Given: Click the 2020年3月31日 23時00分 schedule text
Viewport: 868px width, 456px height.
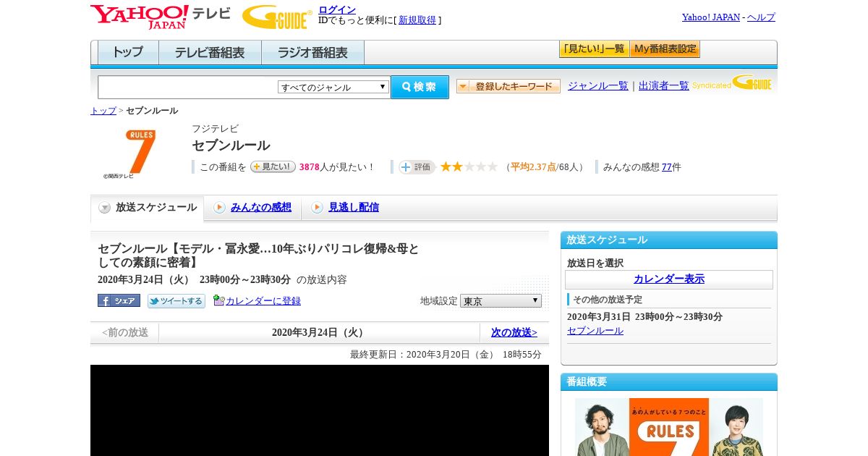Looking at the screenshot, I should (x=644, y=317).
